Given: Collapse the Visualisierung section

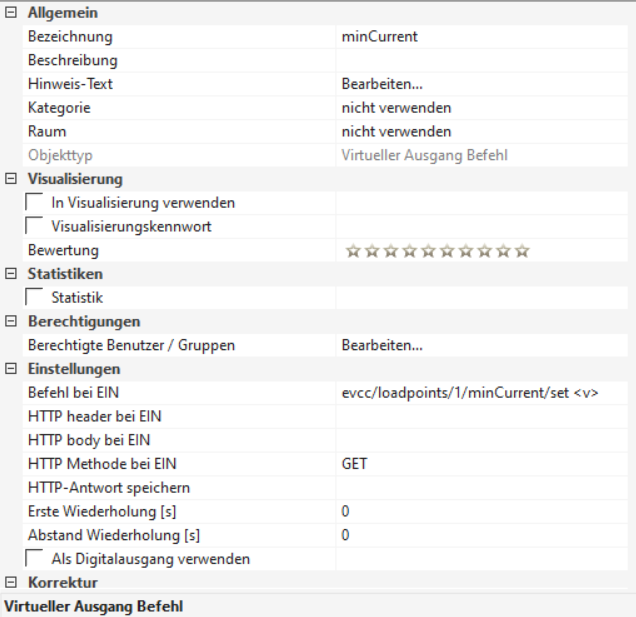Looking at the screenshot, I should point(11,178).
